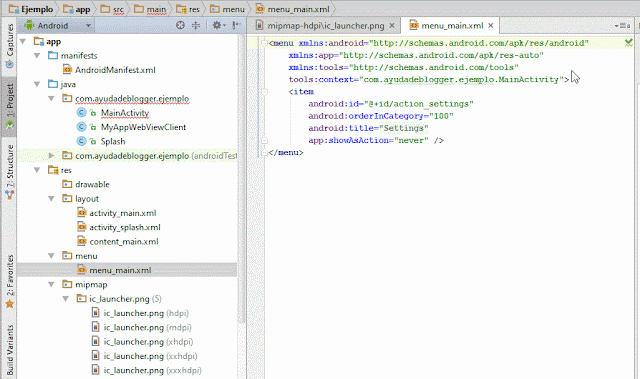Collapse the mipmap folder
Image resolution: width=640 pixels, height=379 pixels.
pos(51,284)
